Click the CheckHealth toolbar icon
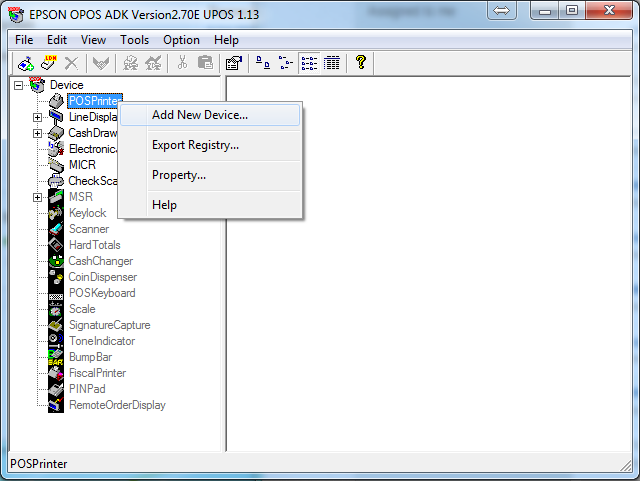 101,63
